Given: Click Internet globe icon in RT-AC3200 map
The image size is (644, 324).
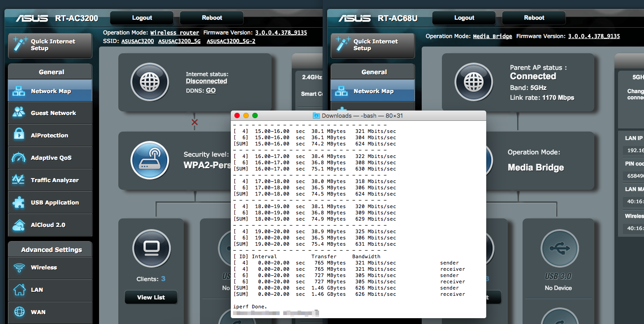Looking at the screenshot, I should tap(150, 82).
